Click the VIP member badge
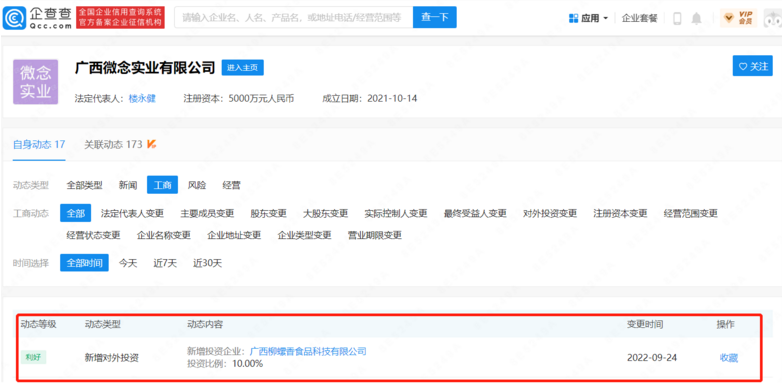This screenshot has height=386, width=782. [739, 18]
